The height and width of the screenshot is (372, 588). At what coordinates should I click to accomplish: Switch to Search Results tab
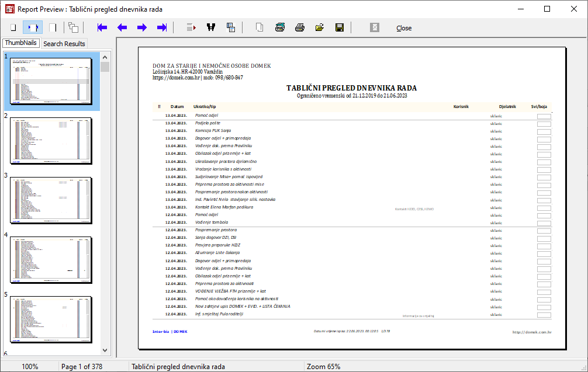(x=64, y=44)
